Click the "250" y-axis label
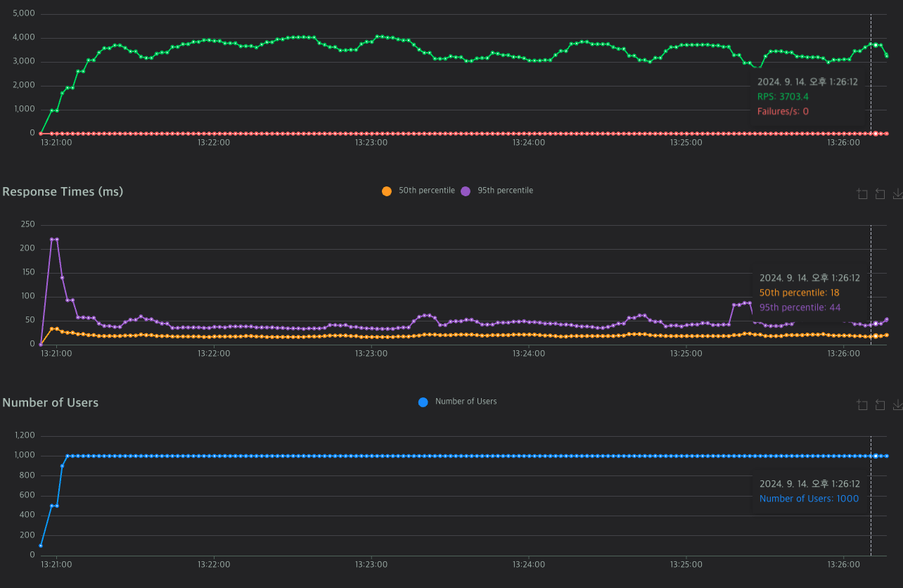Viewport: 903px width, 588px height. tap(28, 224)
